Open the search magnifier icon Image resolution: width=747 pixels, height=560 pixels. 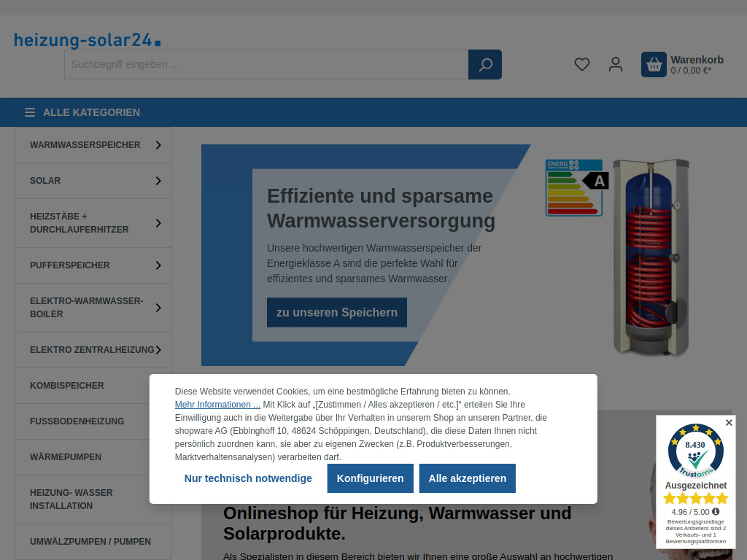(x=484, y=64)
